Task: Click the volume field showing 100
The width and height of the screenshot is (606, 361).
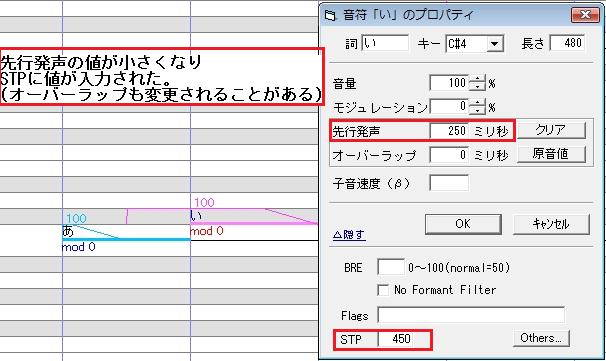Action: pos(449,83)
